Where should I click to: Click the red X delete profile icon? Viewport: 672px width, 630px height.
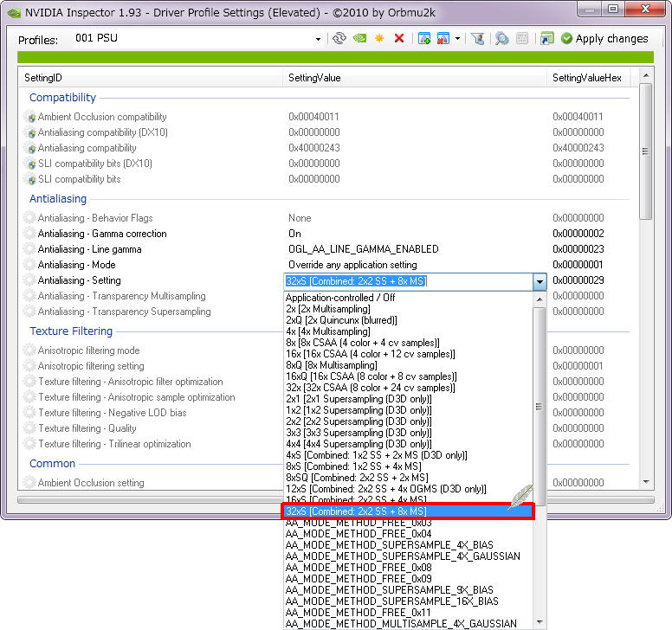[399, 39]
